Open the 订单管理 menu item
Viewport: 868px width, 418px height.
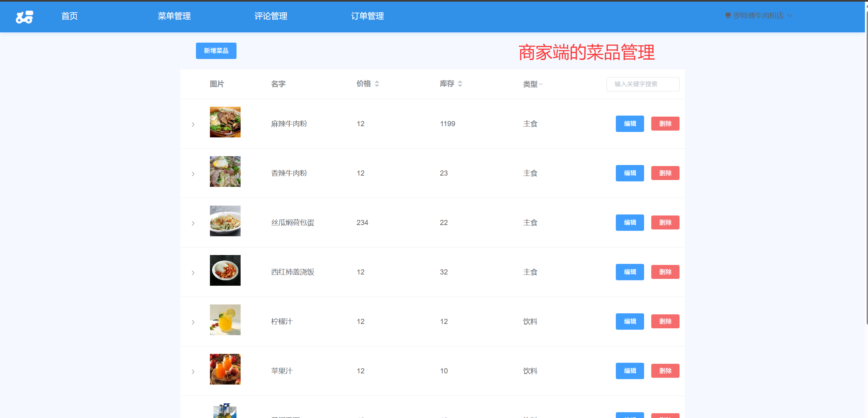coord(367,16)
